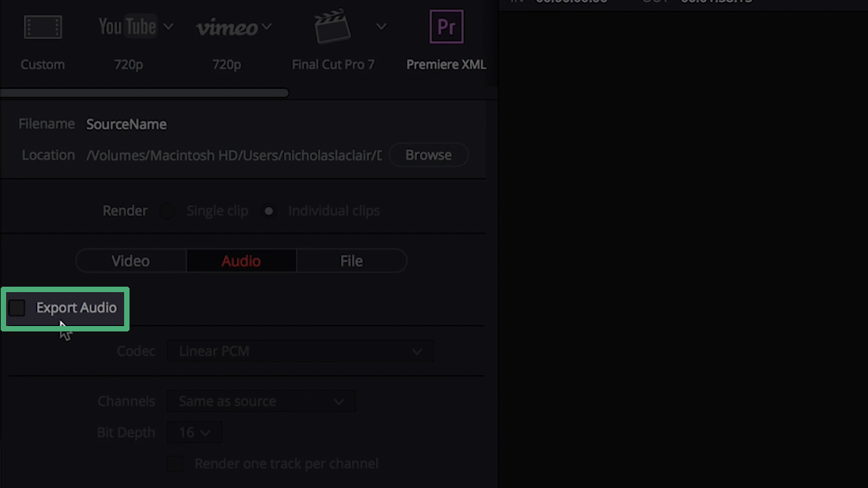The height and width of the screenshot is (488, 868).
Task: Select the YouTube 720p preset icon
Action: tap(127, 27)
